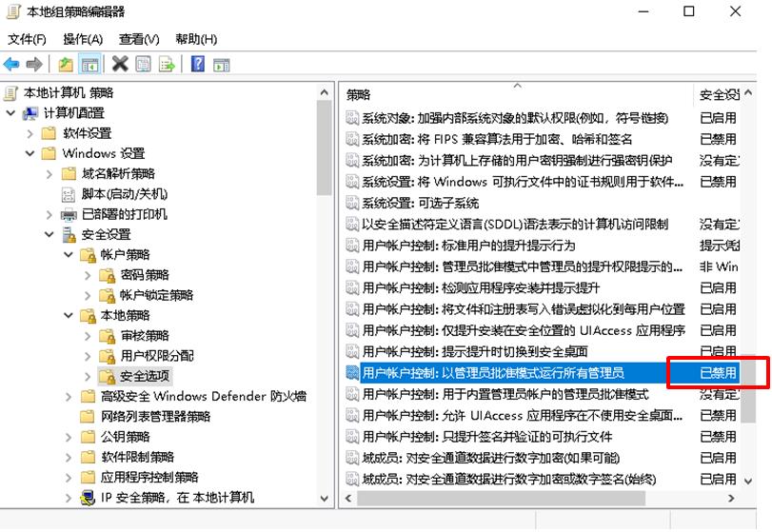This screenshot has height=532, width=772.
Task: Click policy list scroll-up arrow
Action: point(748,92)
